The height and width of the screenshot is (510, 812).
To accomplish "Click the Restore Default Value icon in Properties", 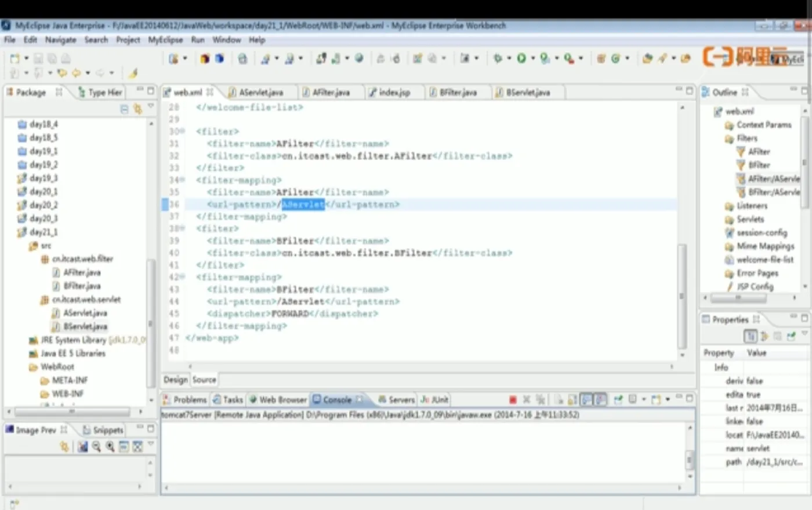I will (778, 336).
